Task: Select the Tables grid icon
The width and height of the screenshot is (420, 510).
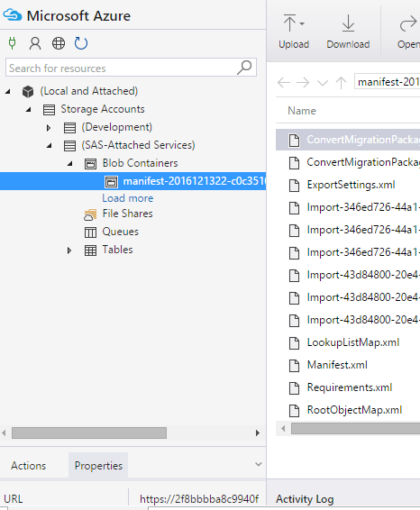Action: tap(90, 250)
